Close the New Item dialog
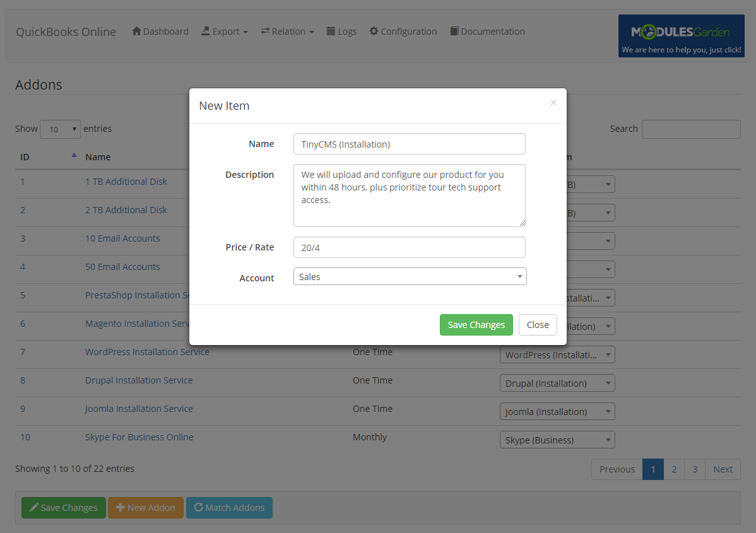The height and width of the screenshot is (533, 756). pos(538,325)
